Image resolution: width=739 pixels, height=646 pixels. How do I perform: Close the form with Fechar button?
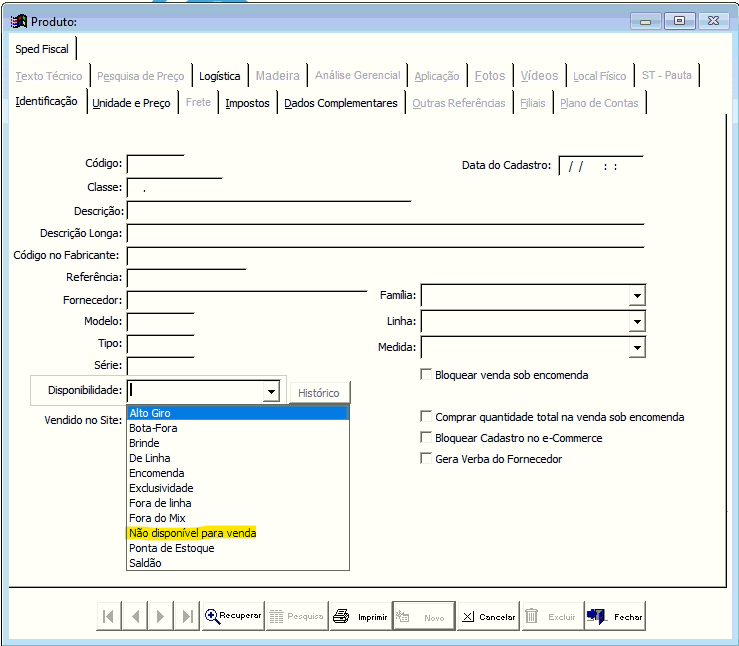click(x=615, y=617)
